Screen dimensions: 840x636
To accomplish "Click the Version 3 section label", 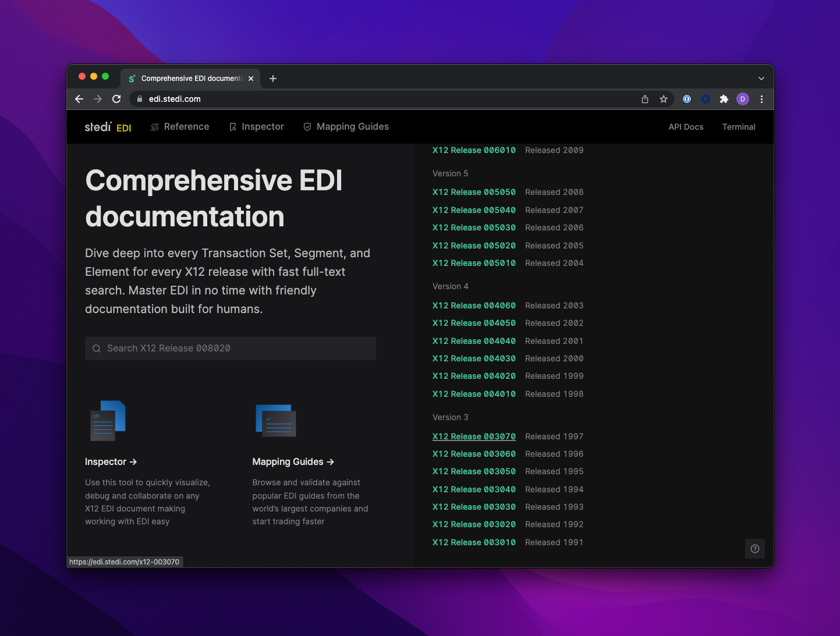I will 451,417.
